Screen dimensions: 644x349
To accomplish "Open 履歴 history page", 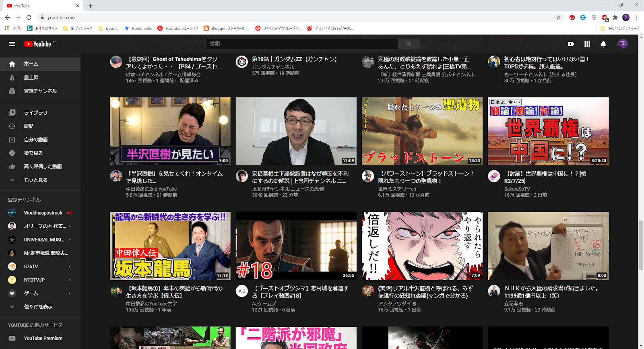I will [x=40, y=126].
